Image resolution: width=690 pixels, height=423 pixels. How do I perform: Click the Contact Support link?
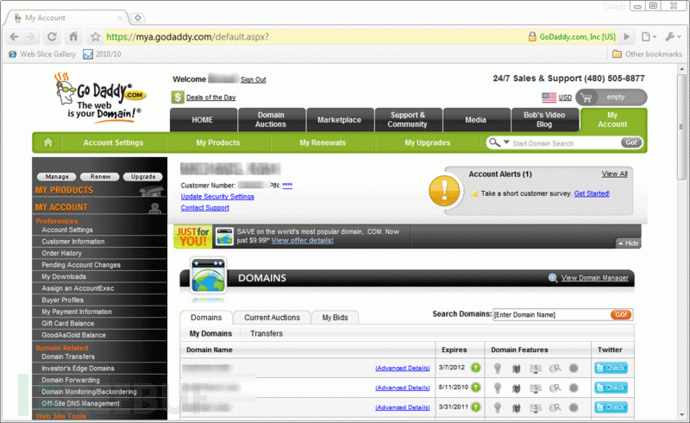[205, 208]
